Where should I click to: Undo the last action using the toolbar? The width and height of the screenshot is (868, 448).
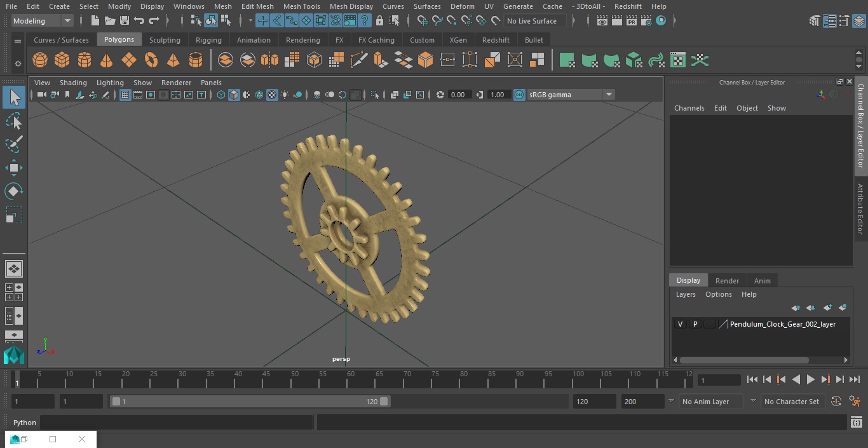139,21
